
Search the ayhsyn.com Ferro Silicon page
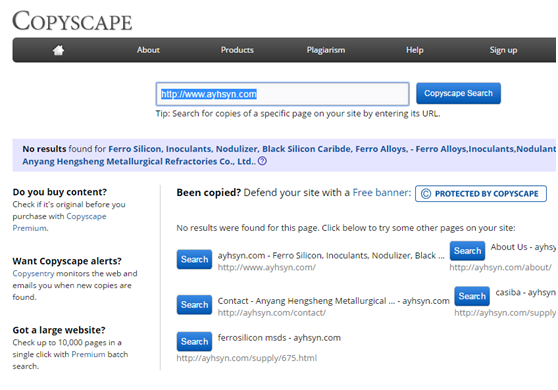(x=194, y=259)
